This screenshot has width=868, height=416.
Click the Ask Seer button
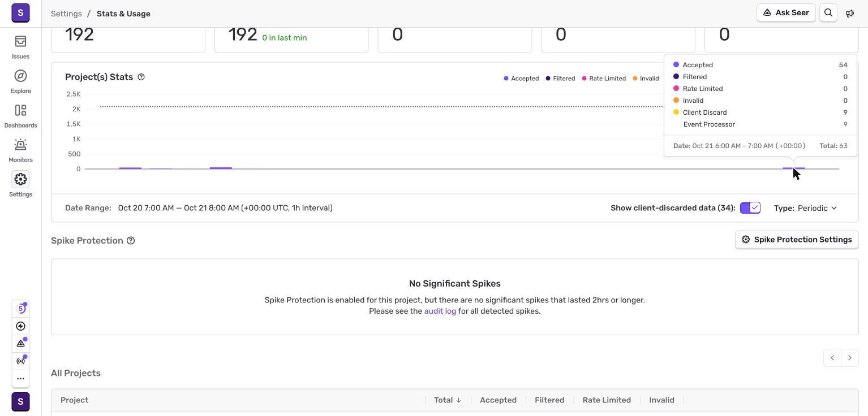tap(786, 13)
